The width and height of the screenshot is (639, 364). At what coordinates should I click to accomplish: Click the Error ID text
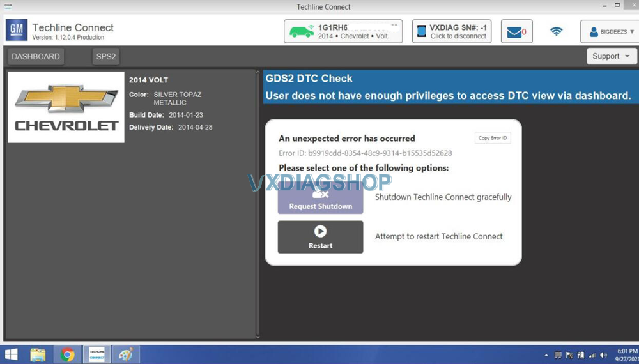tap(365, 153)
